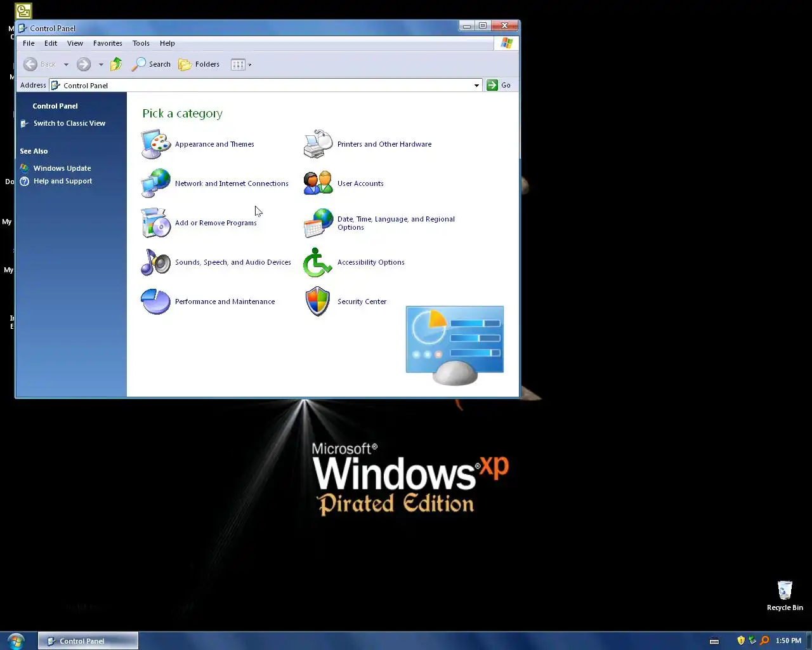Close the Control Panel window

tap(504, 26)
